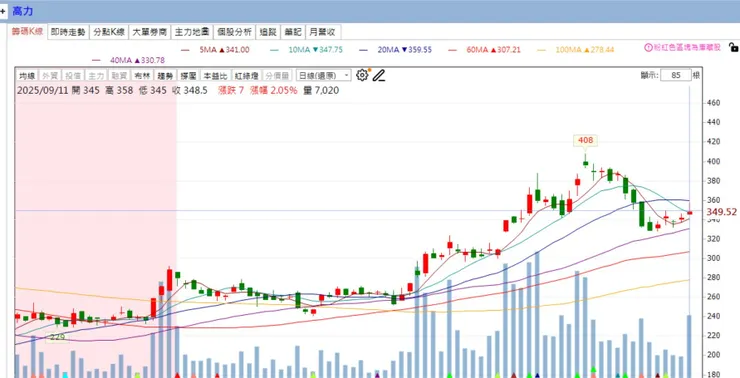The image size is (740, 378).
Task: Click the 10MA ▼347.75 value
Action: tap(315, 50)
